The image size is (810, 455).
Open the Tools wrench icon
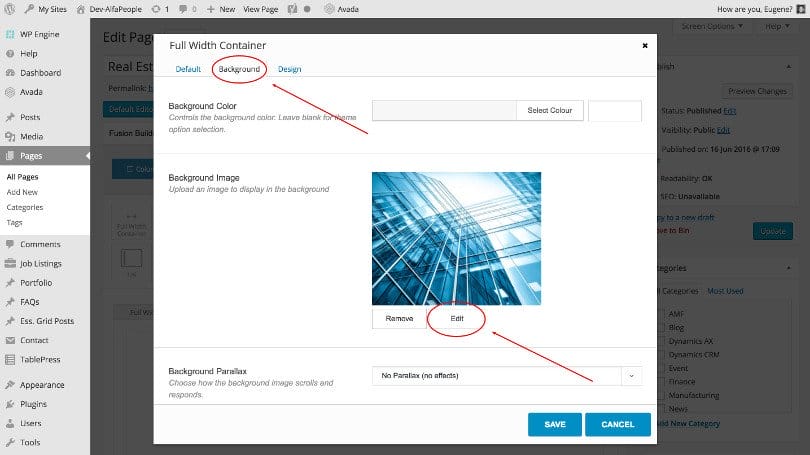point(9,442)
